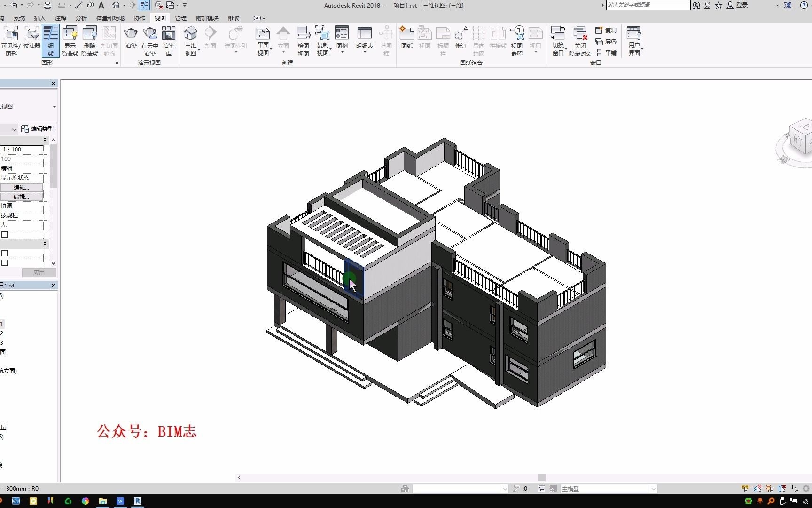This screenshot has height=508, width=812.
Task: Click the view scale 1 : 100 field
Action: 22,150
